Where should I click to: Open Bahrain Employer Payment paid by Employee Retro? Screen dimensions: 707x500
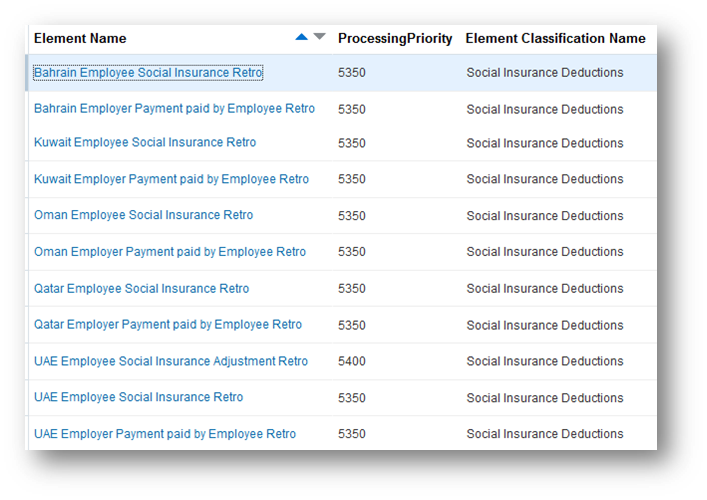click(x=174, y=109)
